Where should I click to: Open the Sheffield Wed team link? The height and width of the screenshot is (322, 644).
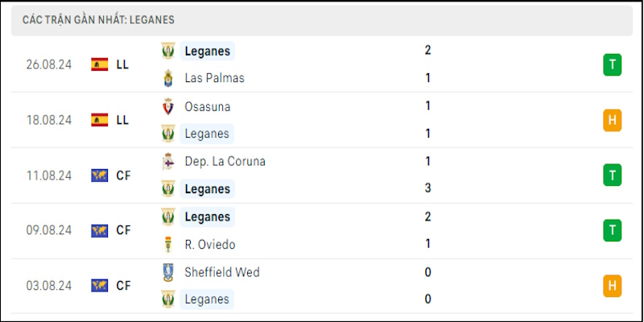222,272
